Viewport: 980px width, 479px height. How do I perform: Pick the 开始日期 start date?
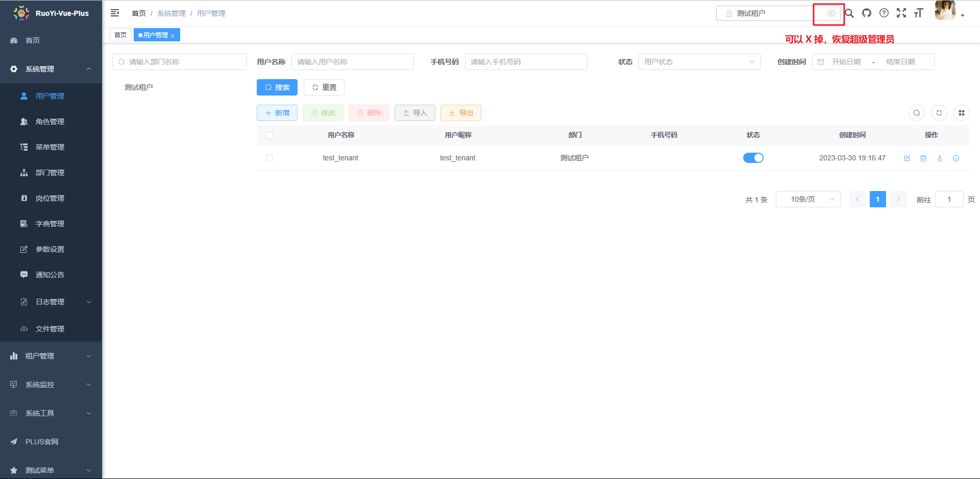click(x=846, y=62)
